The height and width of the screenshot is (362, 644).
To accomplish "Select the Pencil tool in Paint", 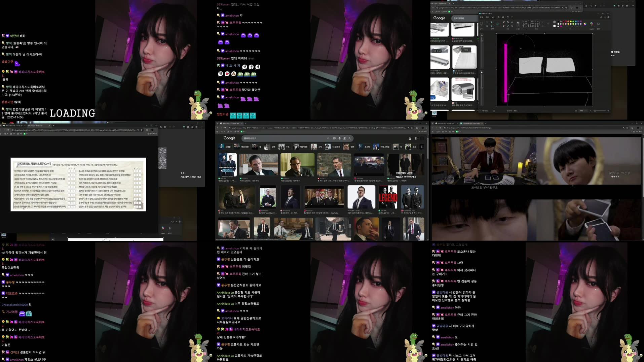I will 504,22.
